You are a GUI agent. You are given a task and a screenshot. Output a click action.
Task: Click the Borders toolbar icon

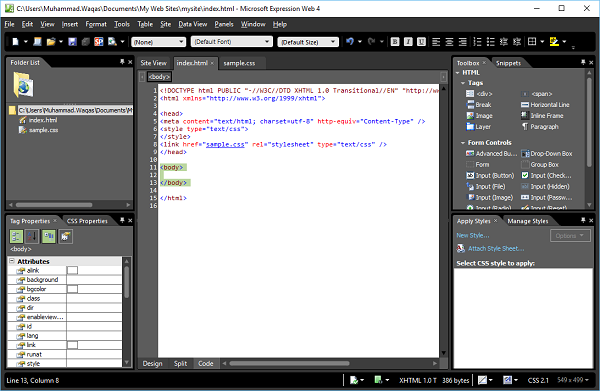pyautogui.click(x=532, y=41)
